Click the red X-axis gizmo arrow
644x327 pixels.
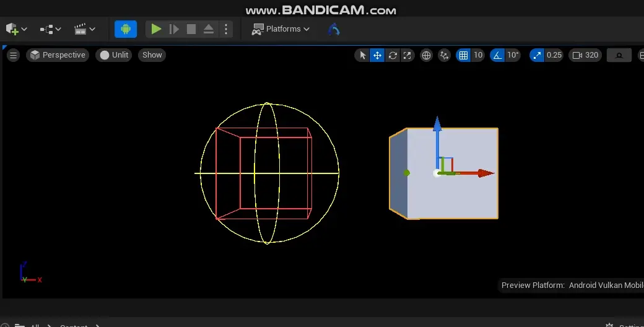pyautogui.click(x=485, y=173)
